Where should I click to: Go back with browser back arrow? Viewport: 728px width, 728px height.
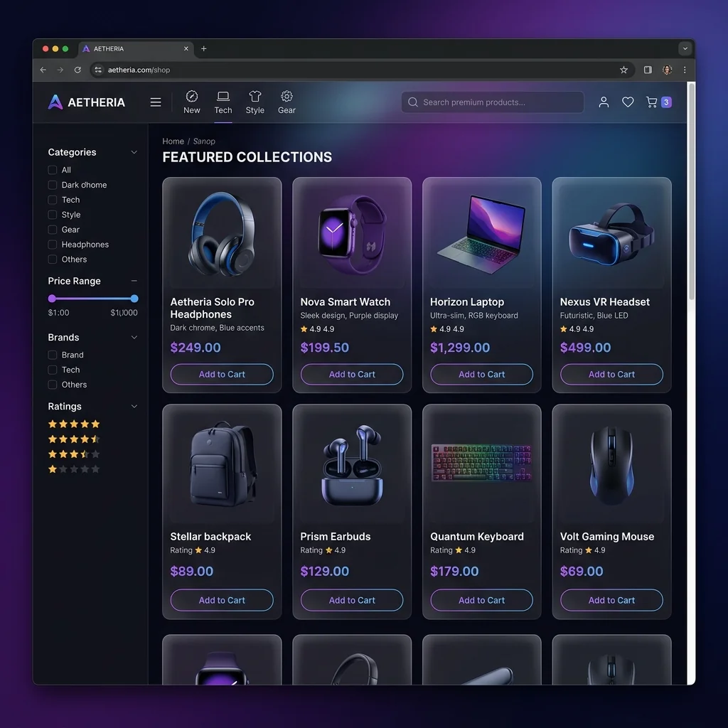pos(43,70)
